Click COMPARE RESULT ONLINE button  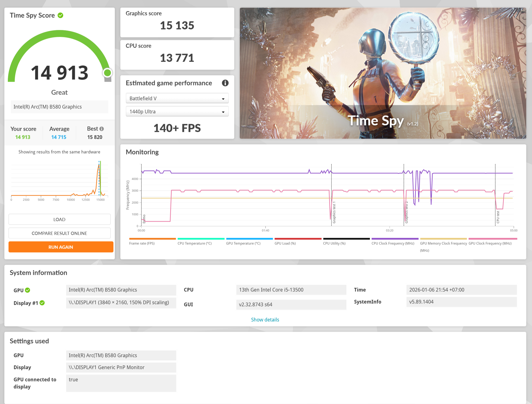pos(59,233)
